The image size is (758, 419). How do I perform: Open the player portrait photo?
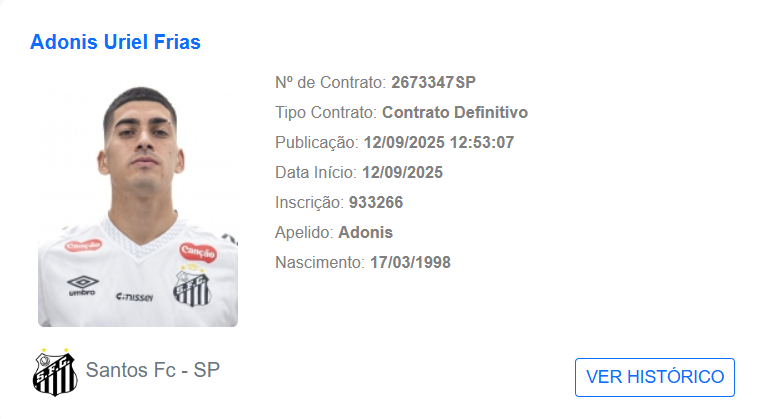[138, 202]
